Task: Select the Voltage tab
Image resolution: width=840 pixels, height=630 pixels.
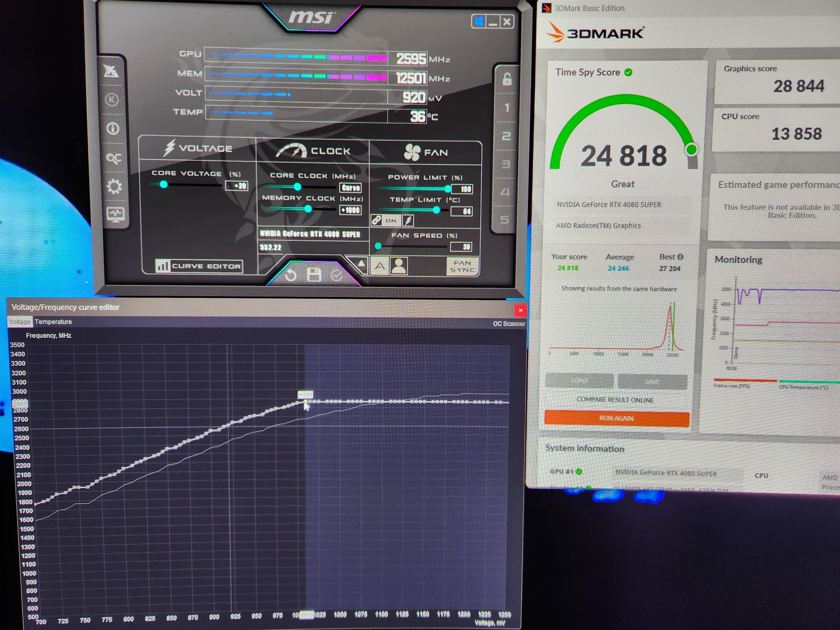Action: click(20, 322)
